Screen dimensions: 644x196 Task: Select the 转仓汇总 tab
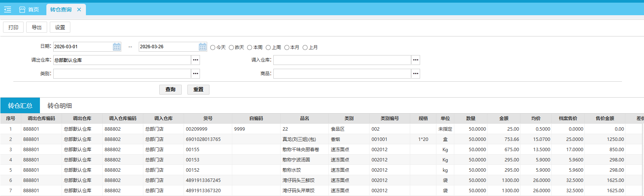pyautogui.click(x=20, y=106)
